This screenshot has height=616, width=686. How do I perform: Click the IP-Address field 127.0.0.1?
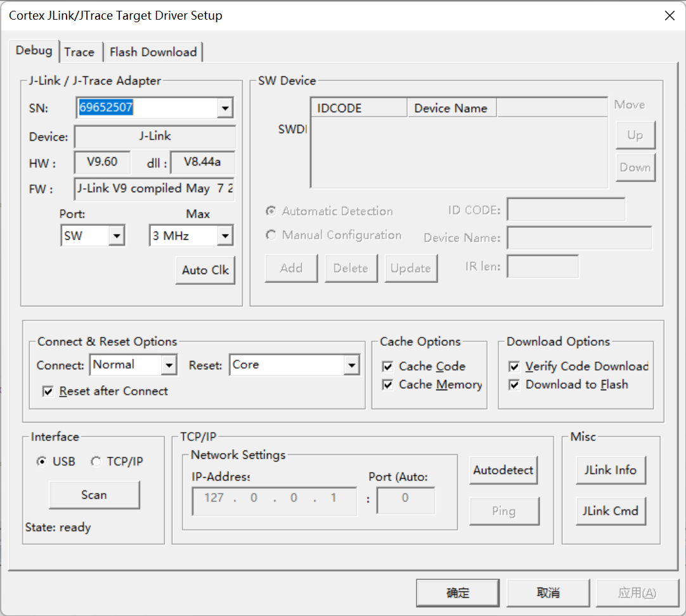tap(275, 501)
